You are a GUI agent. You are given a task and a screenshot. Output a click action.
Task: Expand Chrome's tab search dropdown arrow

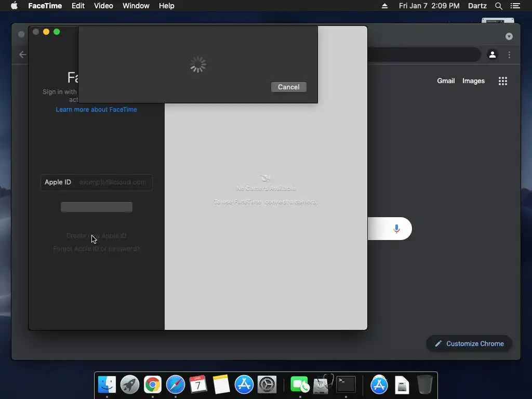[x=509, y=36]
